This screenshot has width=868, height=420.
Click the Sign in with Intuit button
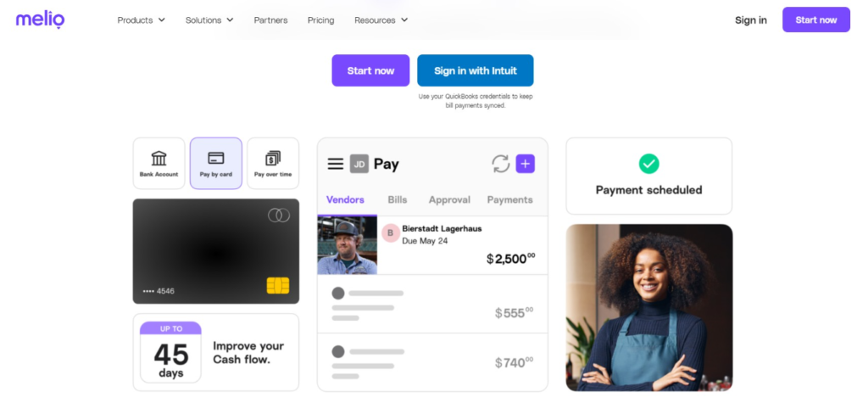476,70
